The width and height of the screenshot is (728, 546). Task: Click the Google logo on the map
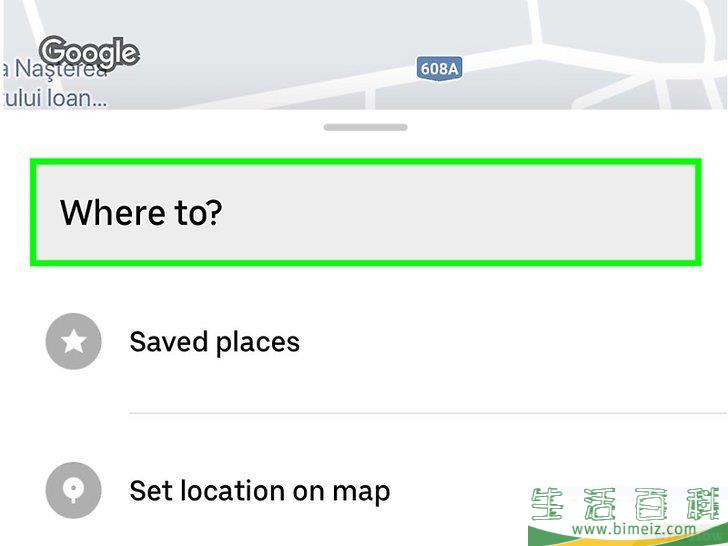88,52
